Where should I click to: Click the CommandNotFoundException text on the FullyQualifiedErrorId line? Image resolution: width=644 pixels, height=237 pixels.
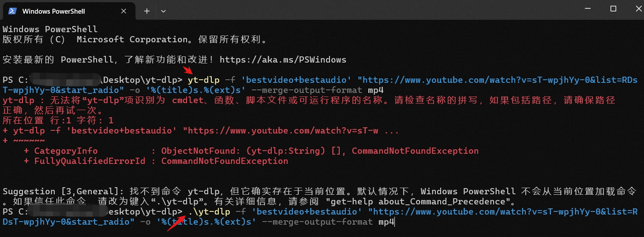[x=224, y=161]
